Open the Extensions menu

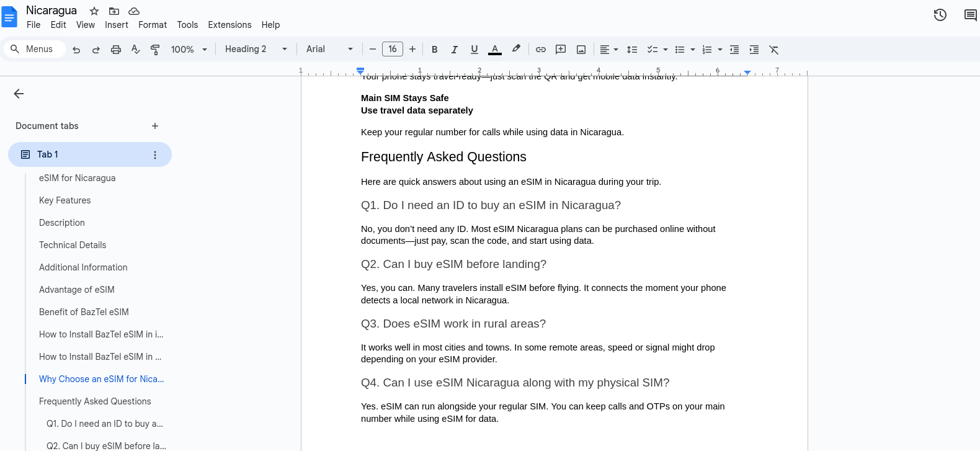[229, 25]
